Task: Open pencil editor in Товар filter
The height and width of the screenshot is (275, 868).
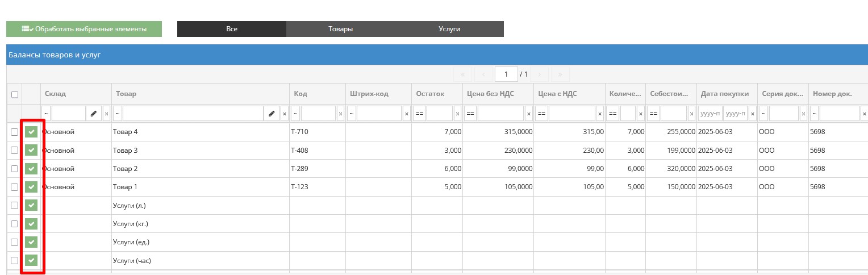Action: [x=272, y=114]
